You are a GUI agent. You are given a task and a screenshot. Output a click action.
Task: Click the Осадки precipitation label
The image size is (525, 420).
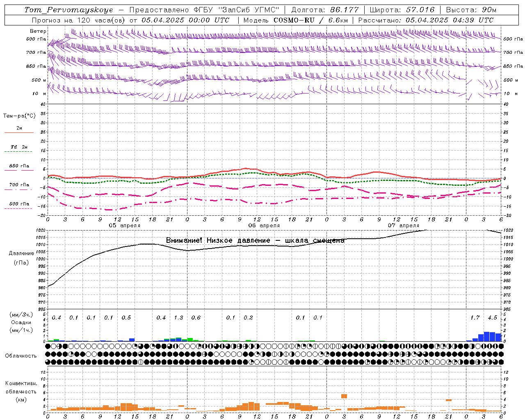[21, 322]
